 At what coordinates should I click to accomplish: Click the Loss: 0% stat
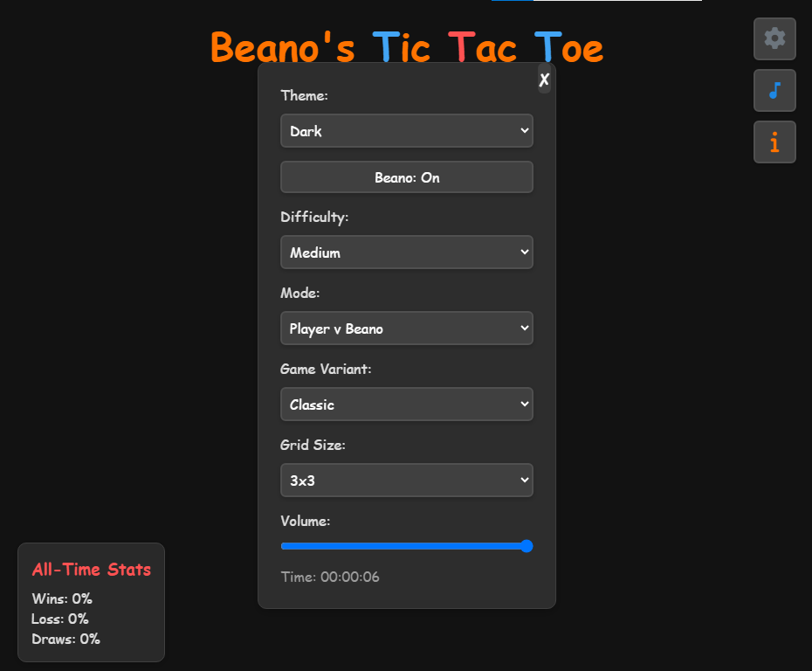[x=60, y=619]
